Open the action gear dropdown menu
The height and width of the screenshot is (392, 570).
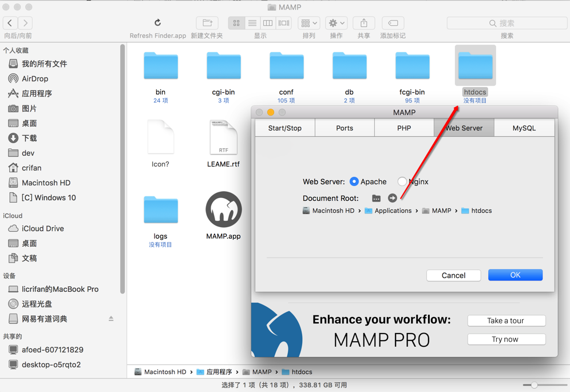[337, 23]
